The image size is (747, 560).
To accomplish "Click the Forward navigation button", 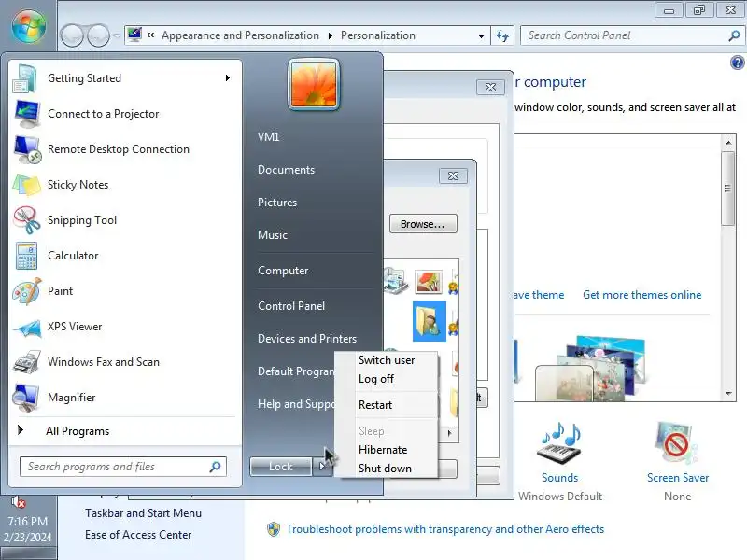I will 99,35.
